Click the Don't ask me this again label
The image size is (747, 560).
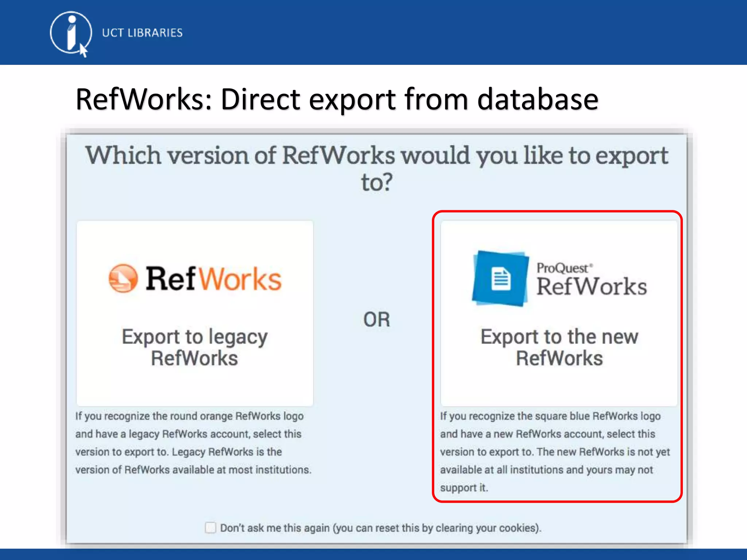381,528
